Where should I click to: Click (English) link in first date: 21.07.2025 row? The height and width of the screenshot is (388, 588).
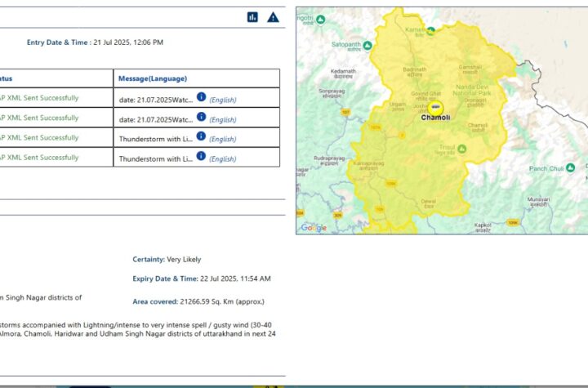[223, 100]
